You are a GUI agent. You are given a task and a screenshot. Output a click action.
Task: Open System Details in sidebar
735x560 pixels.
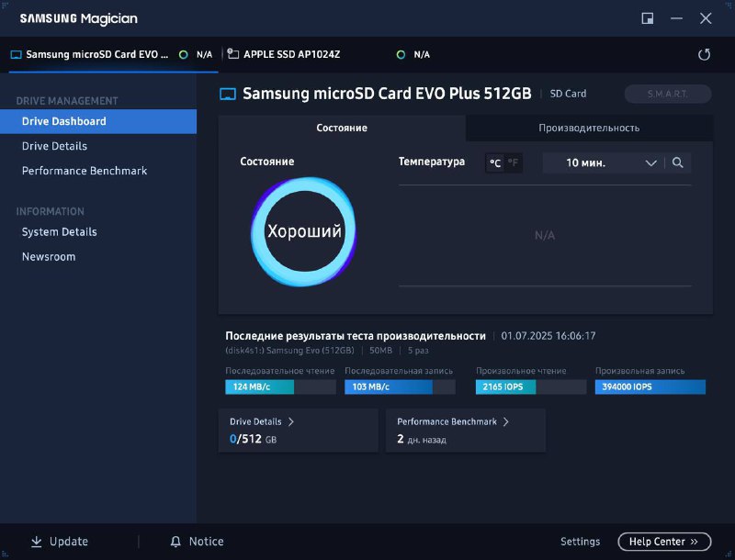98,231
